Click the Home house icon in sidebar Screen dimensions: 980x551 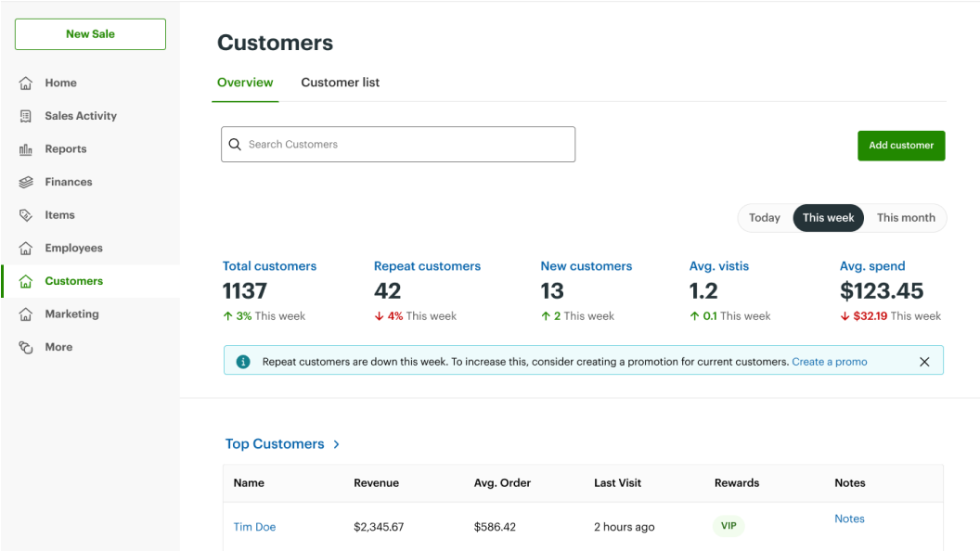pos(26,83)
